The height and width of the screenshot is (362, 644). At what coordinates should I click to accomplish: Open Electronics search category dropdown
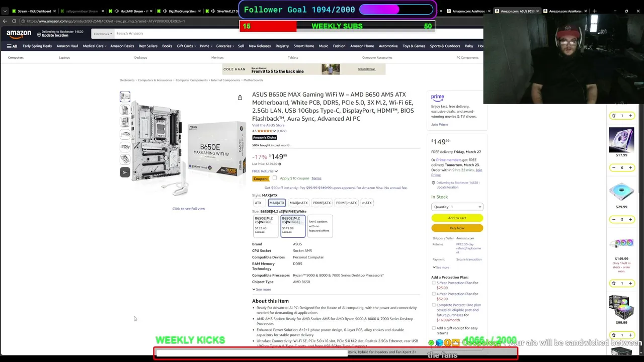103,34
